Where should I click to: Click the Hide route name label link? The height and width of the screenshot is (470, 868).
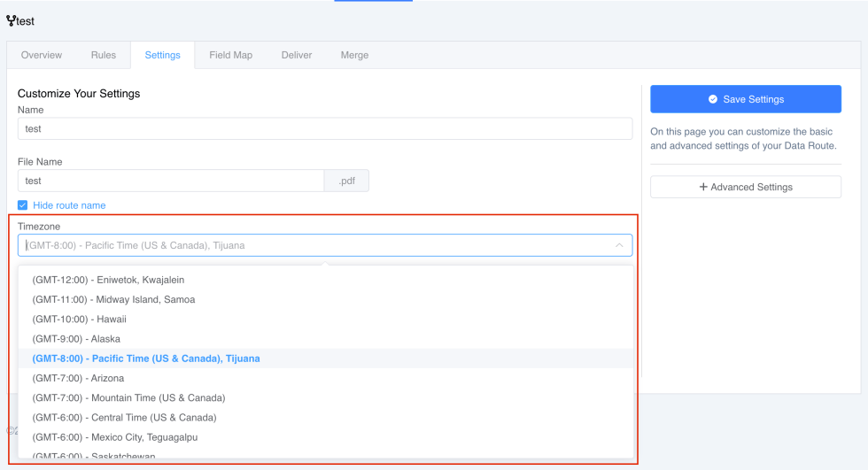(x=69, y=205)
